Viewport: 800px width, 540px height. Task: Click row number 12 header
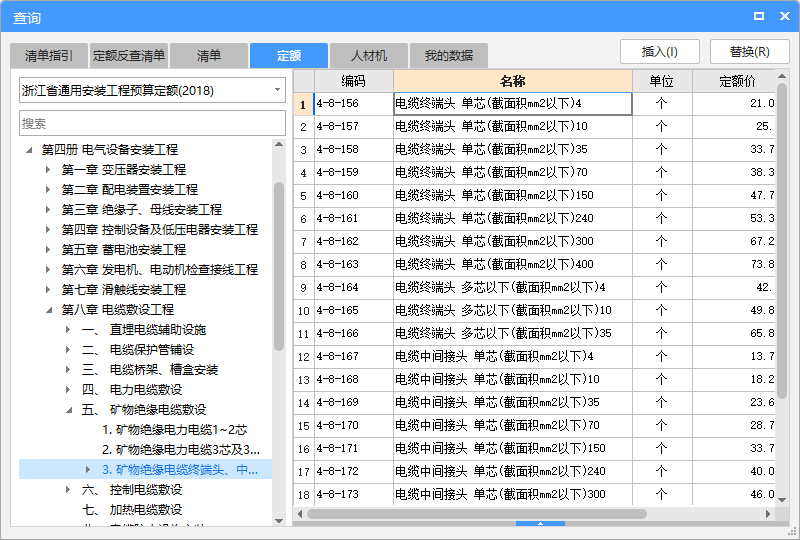pyautogui.click(x=304, y=356)
